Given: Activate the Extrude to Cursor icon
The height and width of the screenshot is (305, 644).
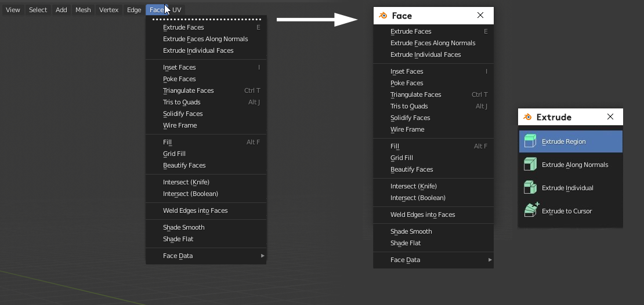Looking at the screenshot, I should (531, 210).
